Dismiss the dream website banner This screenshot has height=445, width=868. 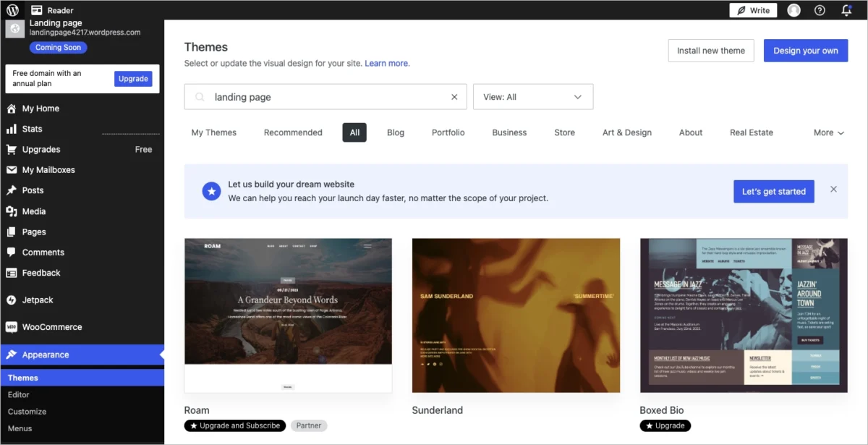click(x=833, y=190)
